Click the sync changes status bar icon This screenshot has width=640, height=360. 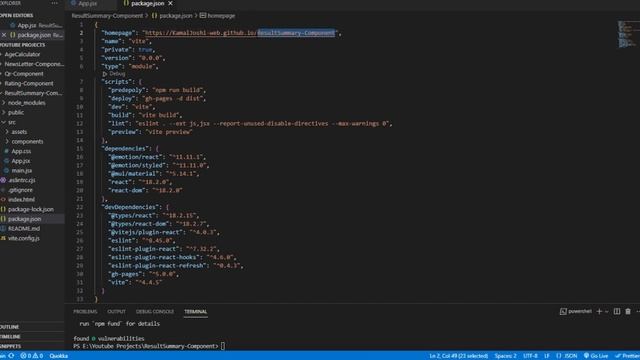tap(11, 356)
